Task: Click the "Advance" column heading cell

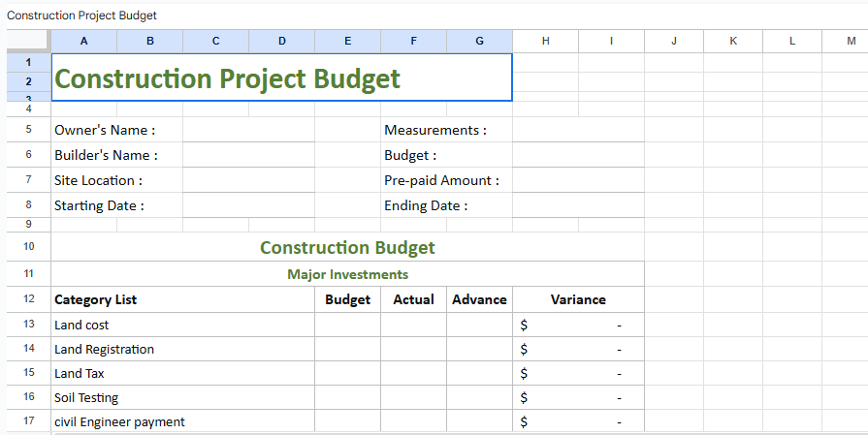Action: pyautogui.click(x=479, y=299)
